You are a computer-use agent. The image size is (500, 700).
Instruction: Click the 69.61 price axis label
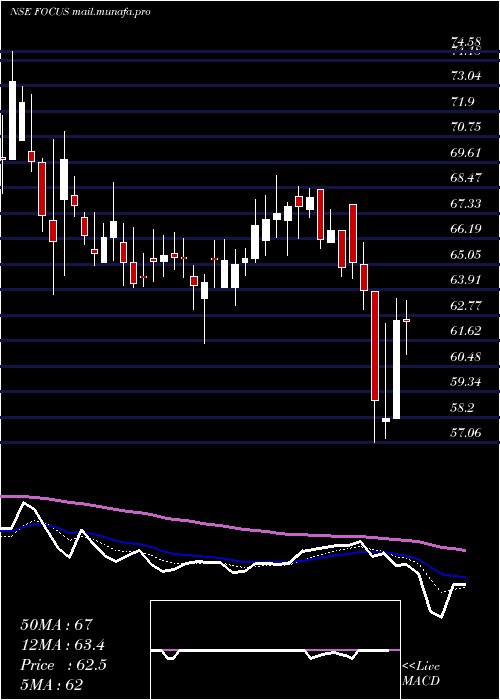coord(466,153)
